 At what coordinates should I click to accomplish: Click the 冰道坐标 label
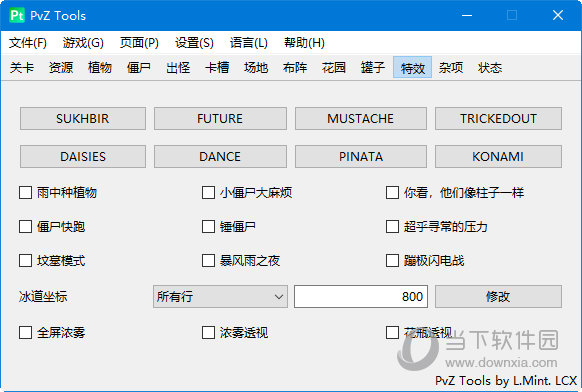43,297
